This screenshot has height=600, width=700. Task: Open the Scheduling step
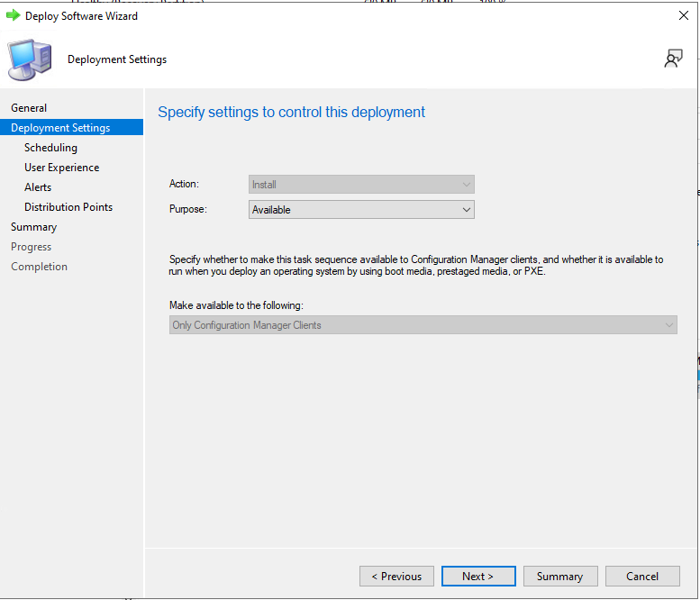[x=50, y=148]
